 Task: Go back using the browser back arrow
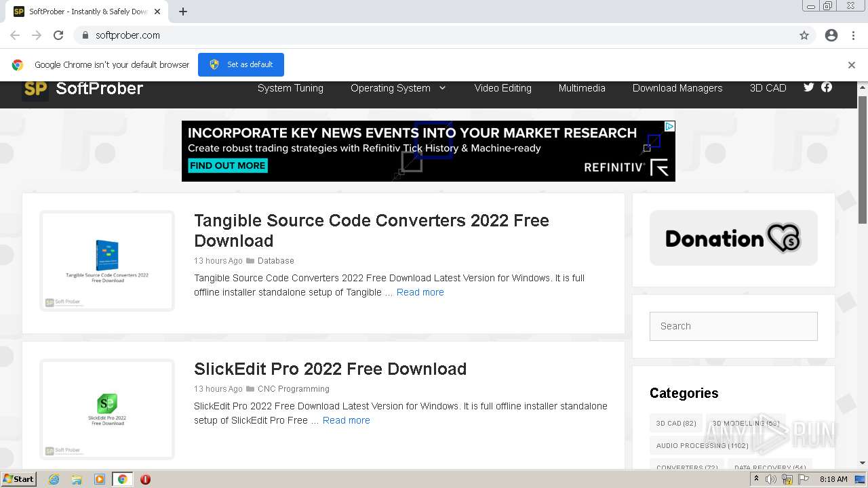click(15, 35)
